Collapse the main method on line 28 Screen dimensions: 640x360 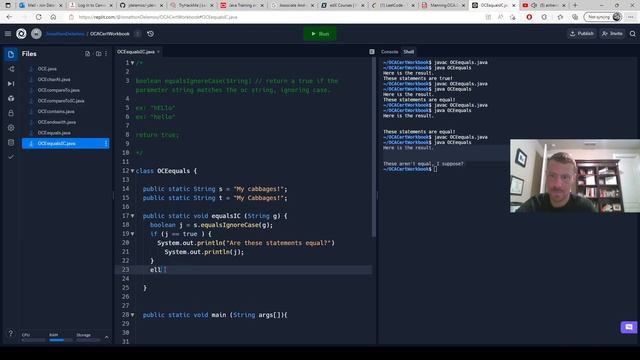[x=132, y=315]
